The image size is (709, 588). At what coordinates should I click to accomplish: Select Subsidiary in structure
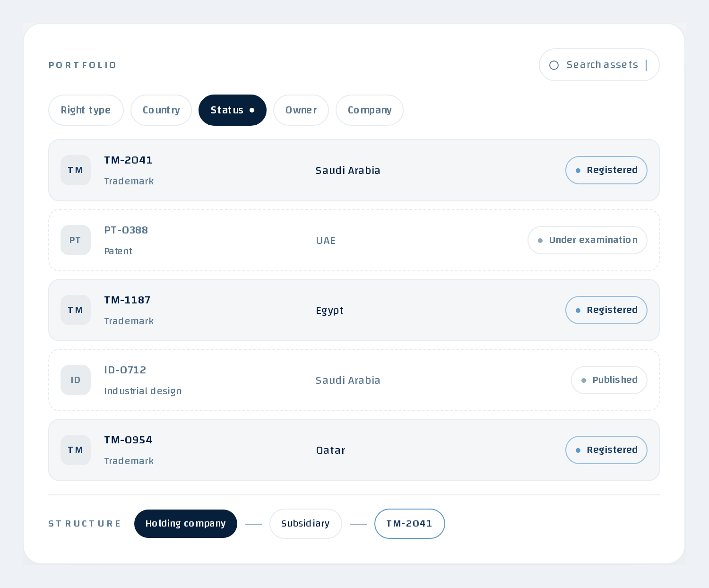(306, 524)
